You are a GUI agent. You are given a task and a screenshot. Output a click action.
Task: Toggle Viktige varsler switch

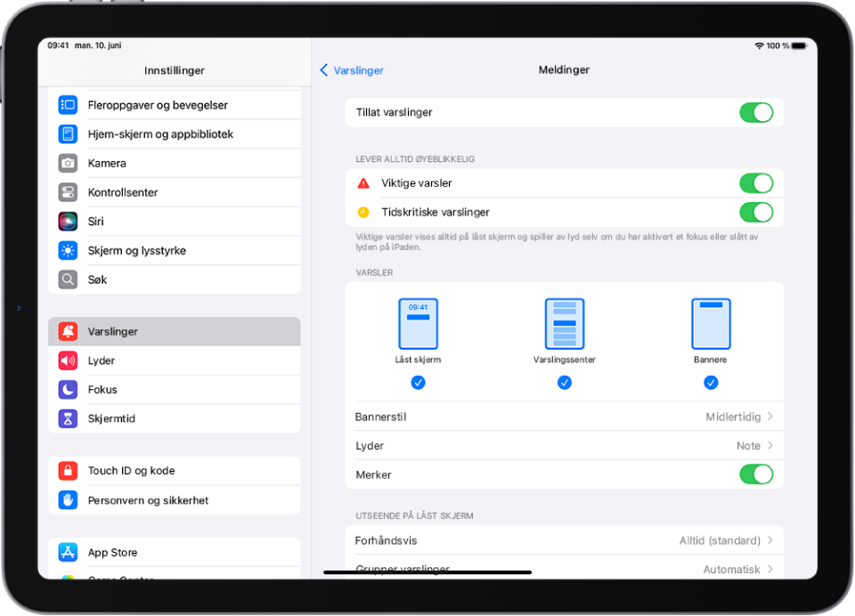coord(756,183)
